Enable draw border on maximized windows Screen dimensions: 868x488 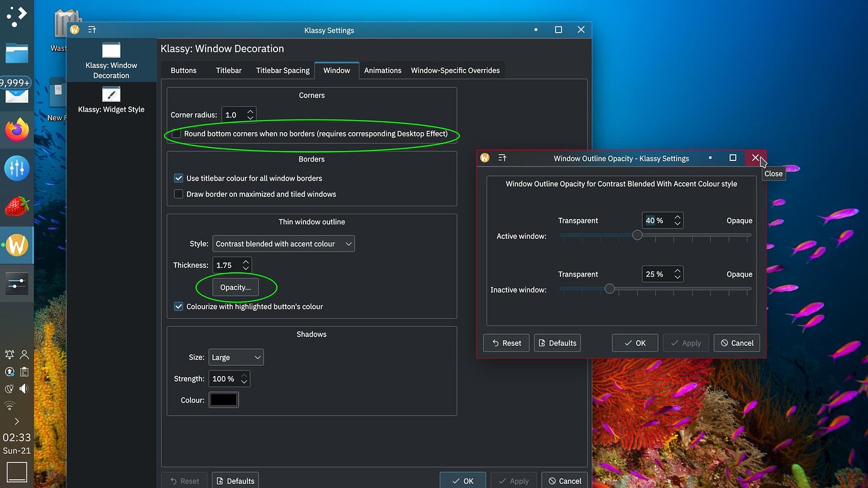[179, 194]
